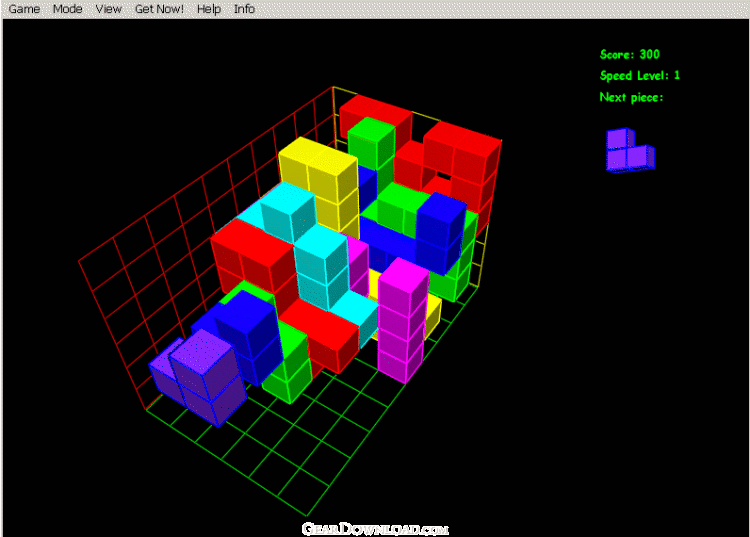Click the falling purple block piece
This screenshot has width=750, height=537.
point(198,378)
